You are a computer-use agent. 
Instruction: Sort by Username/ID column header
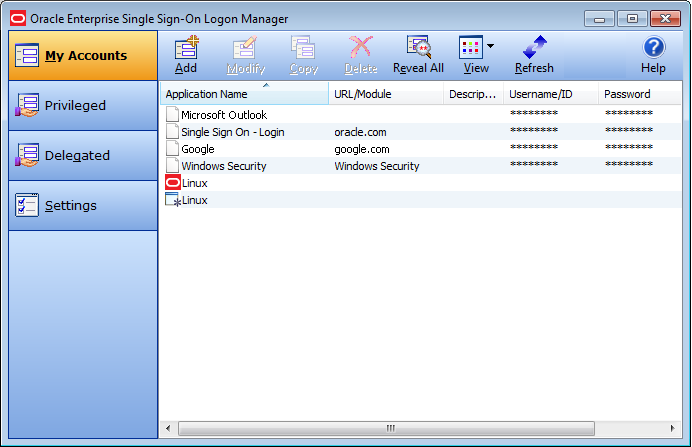pyautogui.click(x=551, y=94)
